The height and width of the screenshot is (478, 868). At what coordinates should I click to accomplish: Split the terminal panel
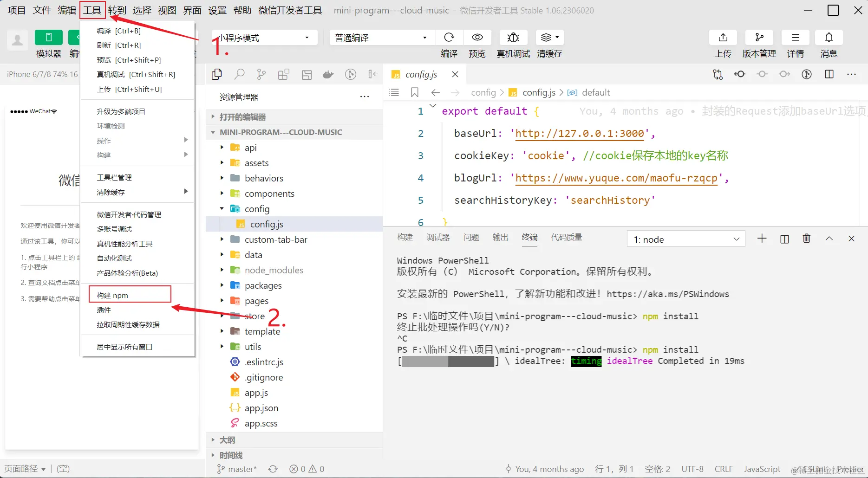pyautogui.click(x=784, y=239)
